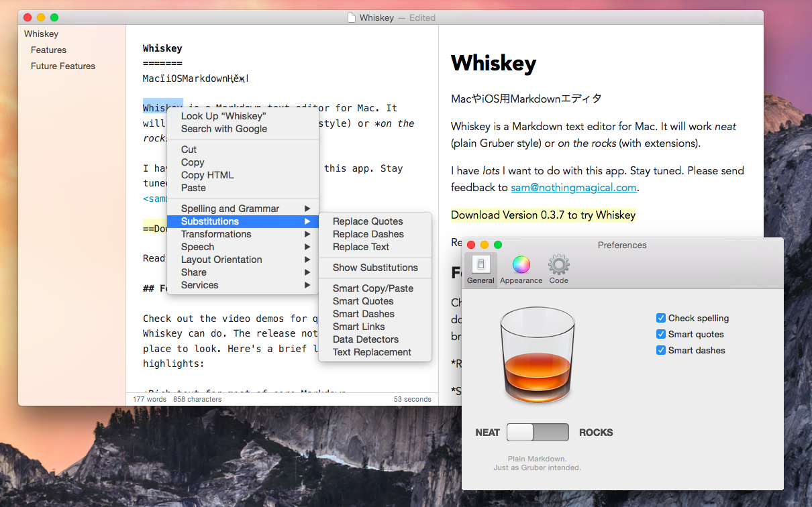Expand the Share submenu
Image resolution: width=812 pixels, height=507 pixels.
pos(242,272)
